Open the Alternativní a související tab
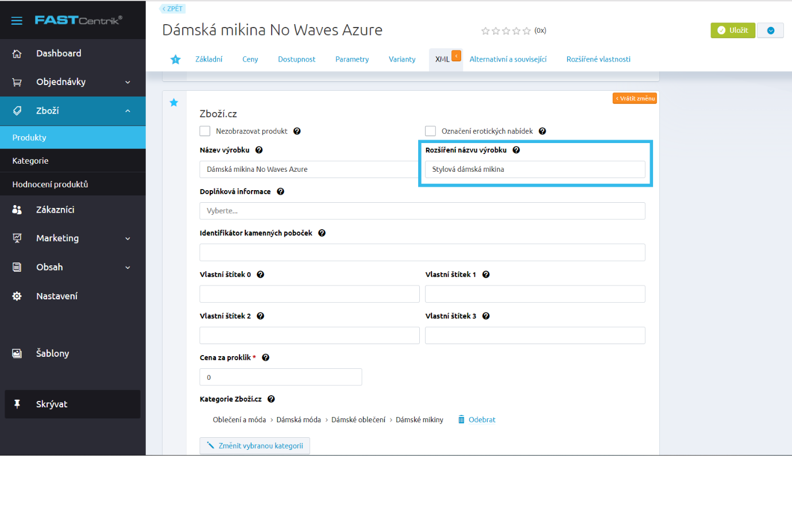Screen dimensions: 792x532 point(508,59)
